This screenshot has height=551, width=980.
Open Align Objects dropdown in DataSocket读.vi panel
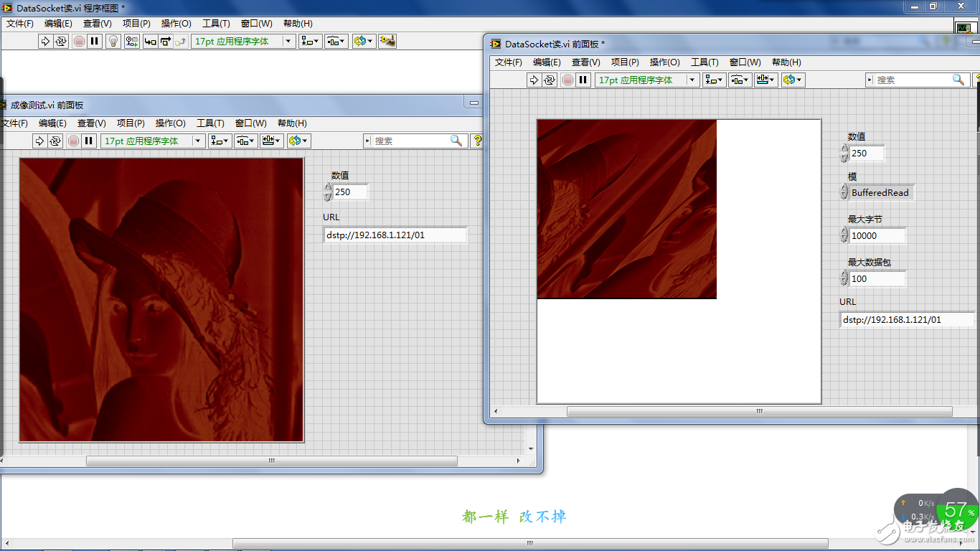tap(715, 80)
